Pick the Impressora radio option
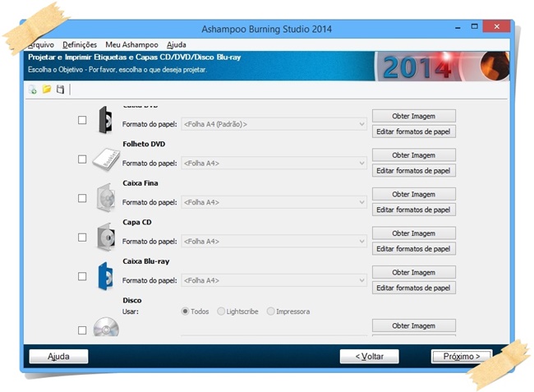 click(288, 311)
